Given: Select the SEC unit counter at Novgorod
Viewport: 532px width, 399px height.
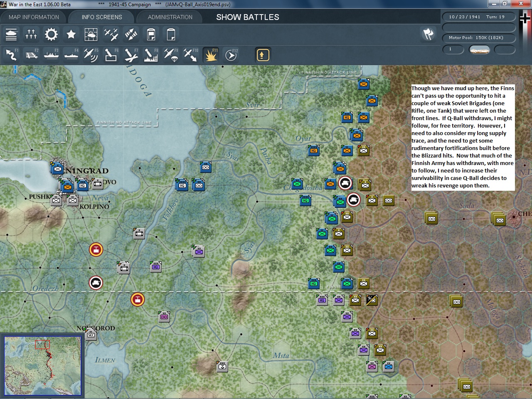Looking at the screenshot, I should point(91,335).
